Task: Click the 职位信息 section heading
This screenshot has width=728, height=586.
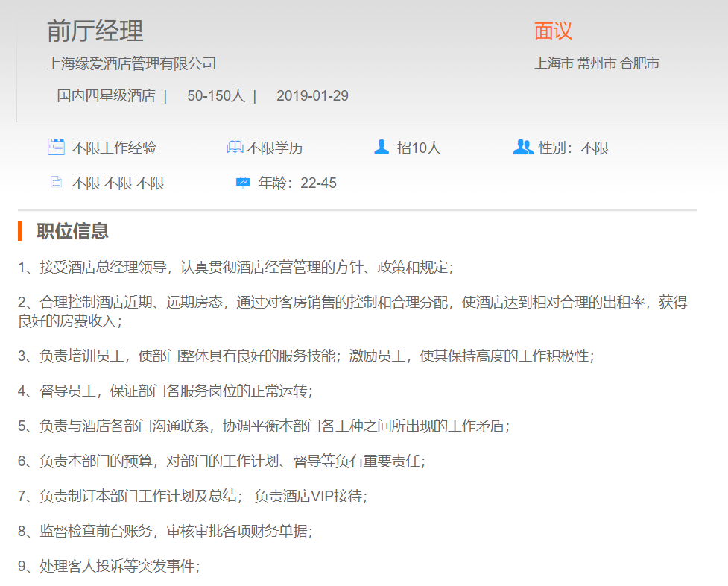Action: pyautogui.click(x=72, y=231)
